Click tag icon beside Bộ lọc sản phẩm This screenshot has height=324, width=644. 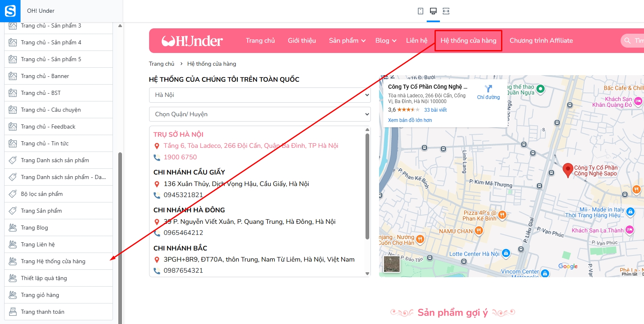pyautogui.click(x=13, y=194)
